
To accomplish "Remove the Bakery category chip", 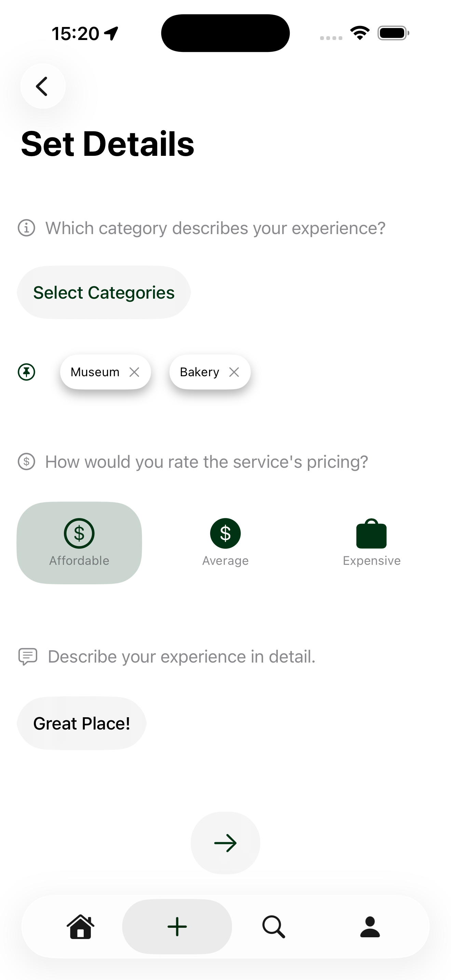I will [x=234, y=372].
